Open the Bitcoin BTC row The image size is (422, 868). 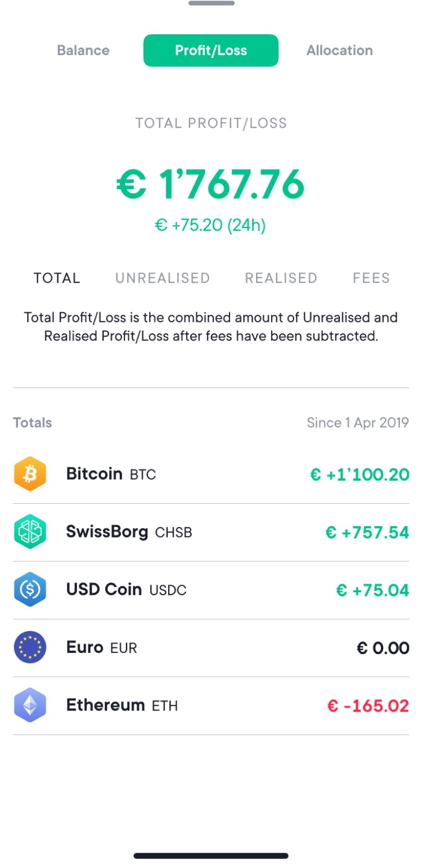click(211, 475)
